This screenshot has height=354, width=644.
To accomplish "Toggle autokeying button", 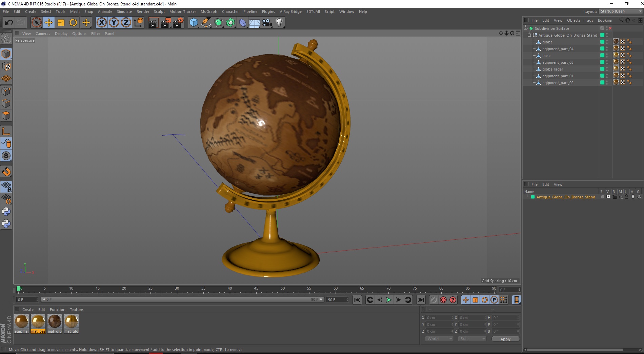I will (443, 300).
